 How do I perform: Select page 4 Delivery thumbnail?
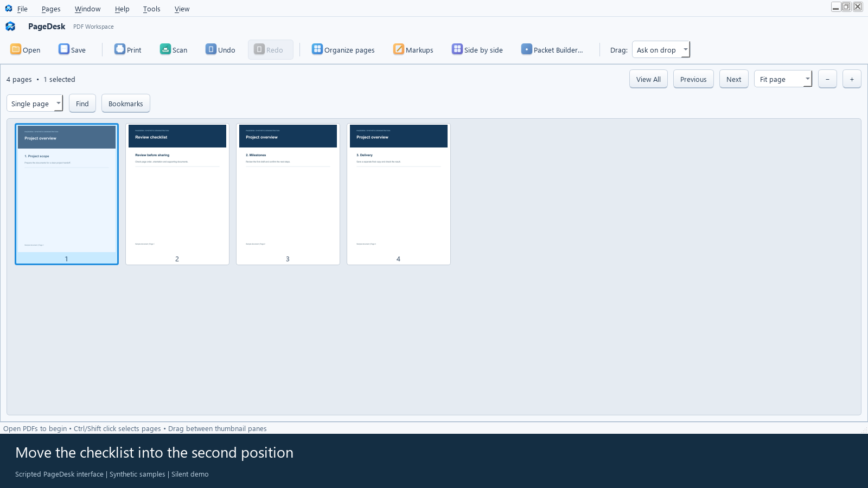[399, 194]
